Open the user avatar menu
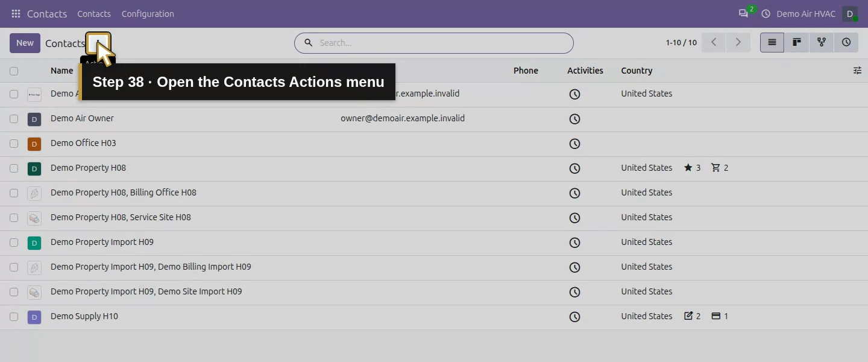 (850, 14)
